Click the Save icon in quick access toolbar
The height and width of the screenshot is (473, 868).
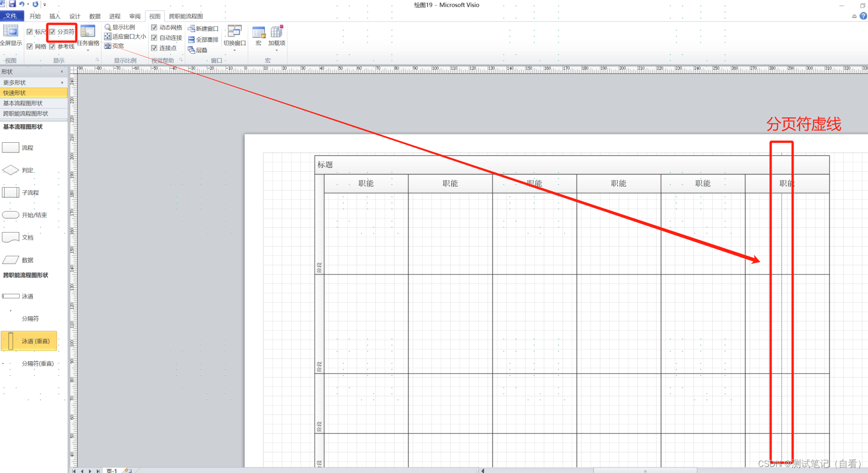click(x=13, y=4)
